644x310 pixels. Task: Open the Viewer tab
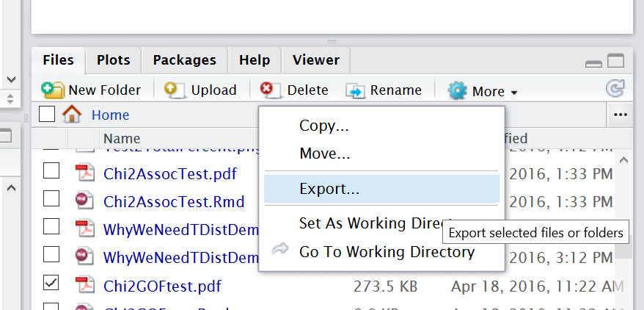point(316,60)
